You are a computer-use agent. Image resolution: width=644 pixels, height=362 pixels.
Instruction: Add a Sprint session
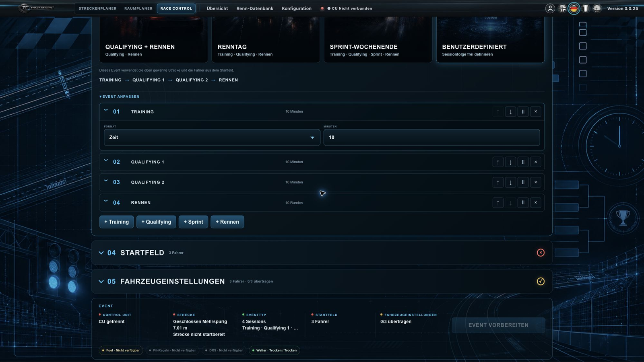pos(193,222)
